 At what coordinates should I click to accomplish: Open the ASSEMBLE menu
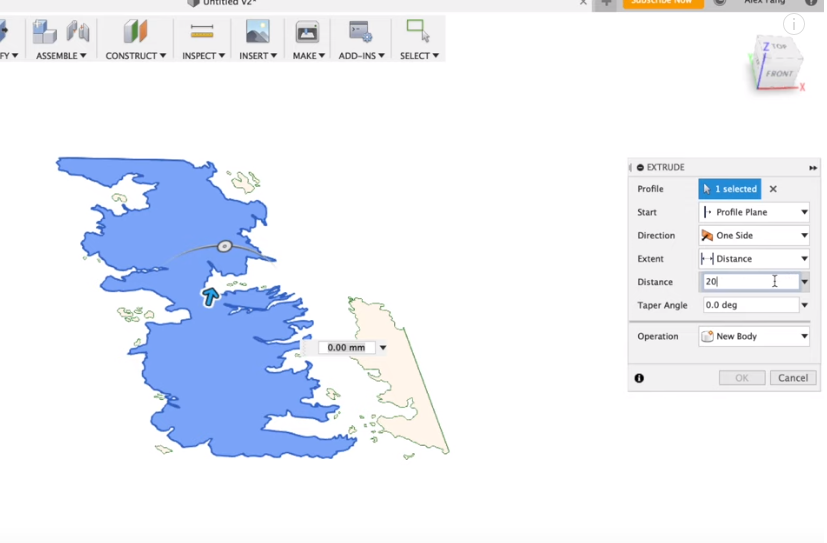pyautogui.click(x=61, y=55)
